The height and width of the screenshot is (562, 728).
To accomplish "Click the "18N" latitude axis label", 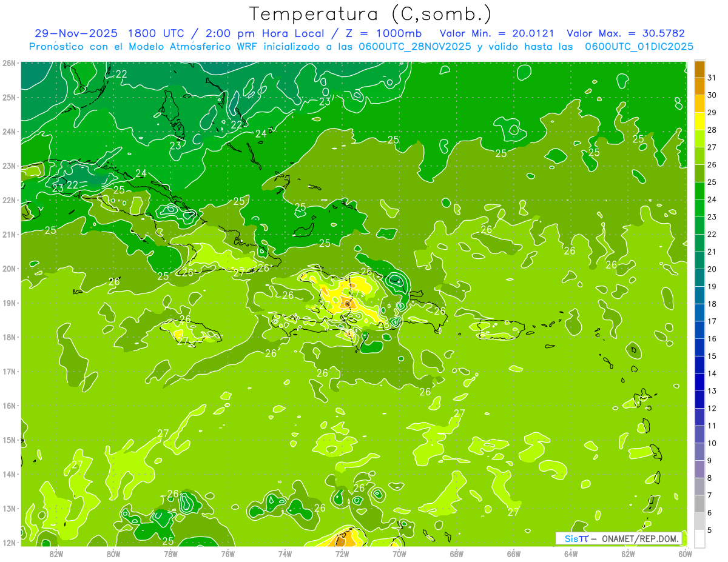I will (x=8, y=337).
